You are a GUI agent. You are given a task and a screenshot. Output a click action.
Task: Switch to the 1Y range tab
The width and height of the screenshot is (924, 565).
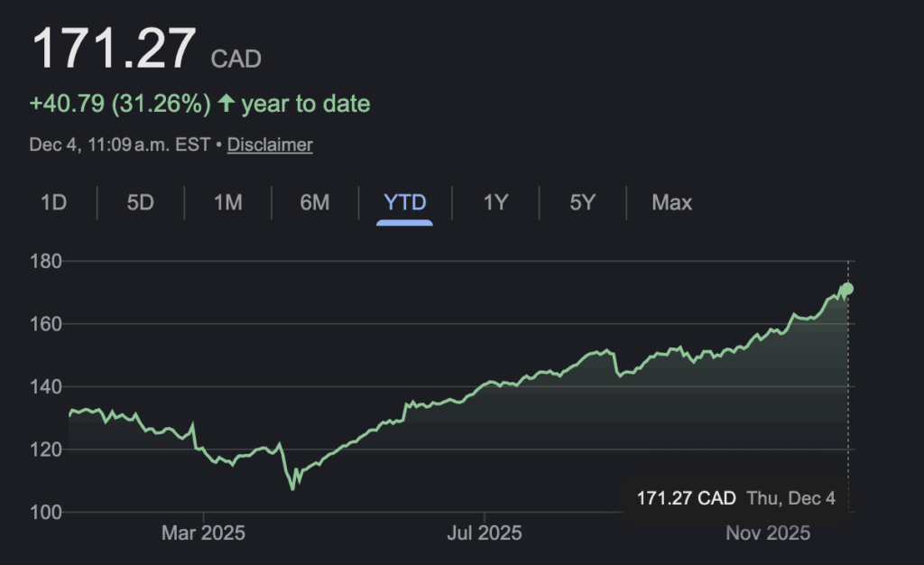click(x=495, y=202)
